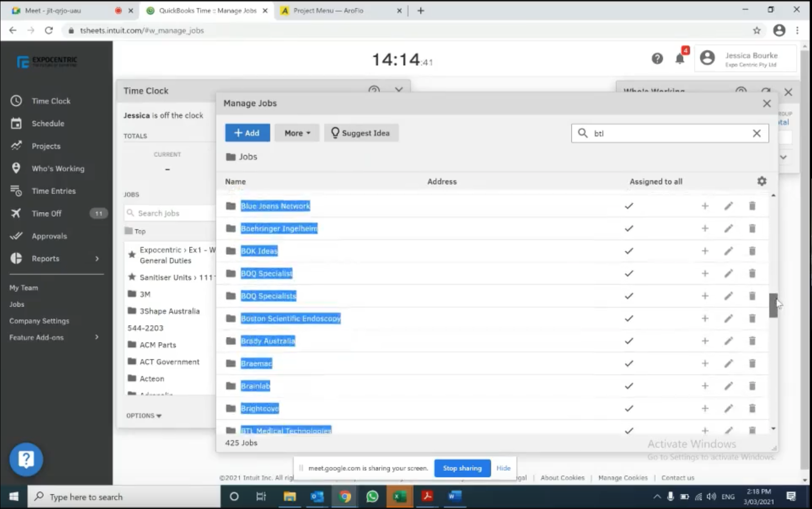The image size is (812, 509).
Task: Add sub-job under Brady Australia
Action: click(x=705, y=341)
